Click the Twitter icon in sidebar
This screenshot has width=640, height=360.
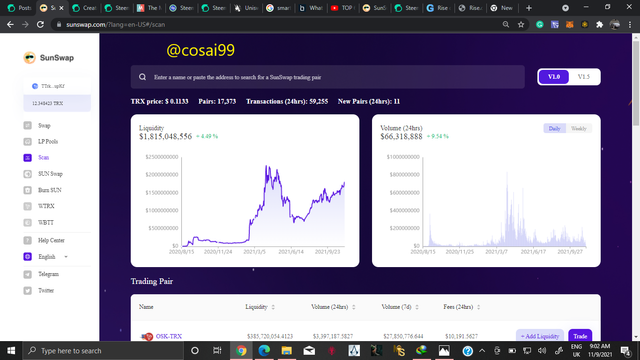27,291
